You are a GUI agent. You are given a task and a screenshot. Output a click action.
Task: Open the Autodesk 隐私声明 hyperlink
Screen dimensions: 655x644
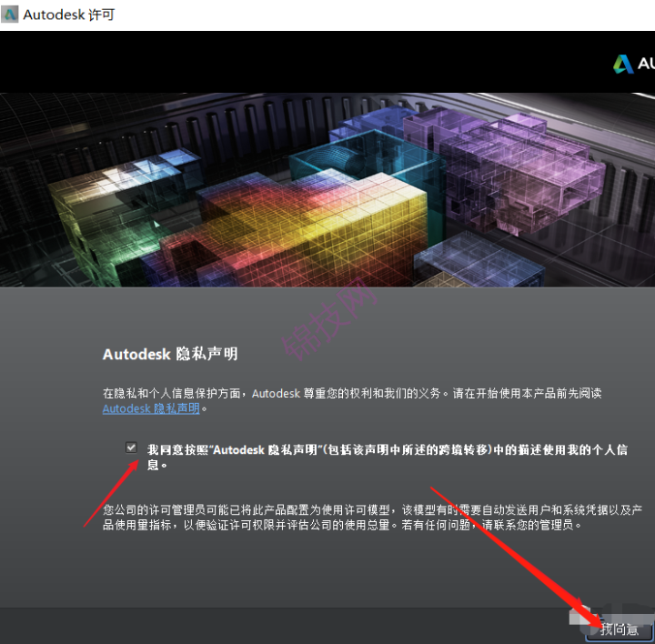tap(151, 408)
